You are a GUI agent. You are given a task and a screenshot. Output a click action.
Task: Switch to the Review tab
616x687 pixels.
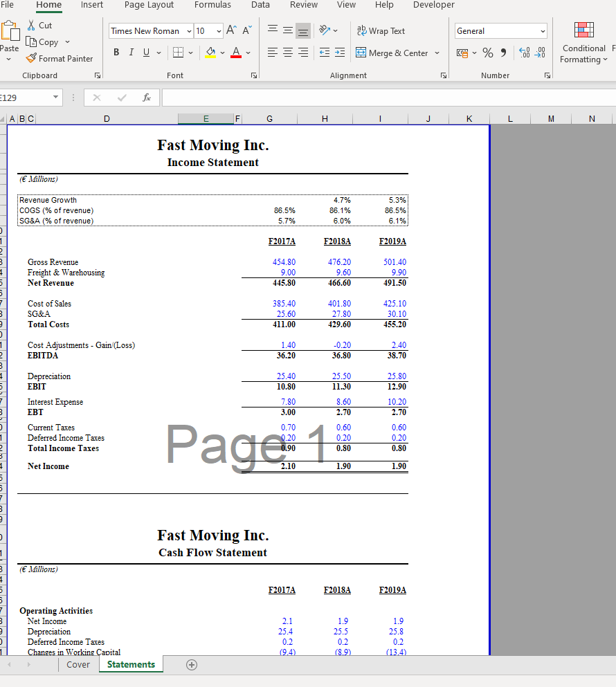coord(304,5)
